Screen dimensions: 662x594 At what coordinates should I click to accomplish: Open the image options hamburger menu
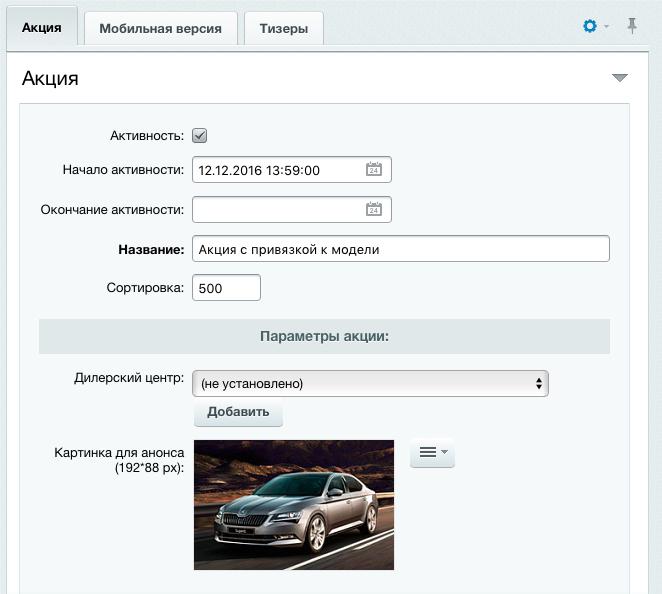click(x=432, y=453)
